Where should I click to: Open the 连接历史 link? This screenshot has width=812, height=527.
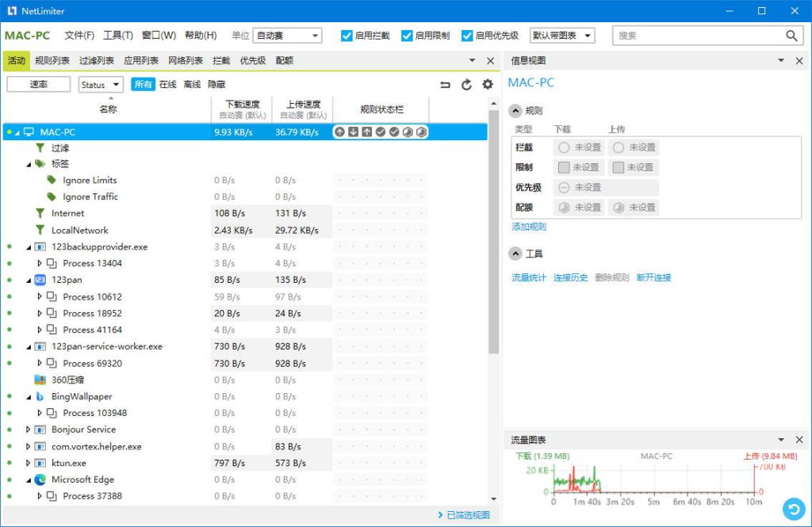click(571, 277)
